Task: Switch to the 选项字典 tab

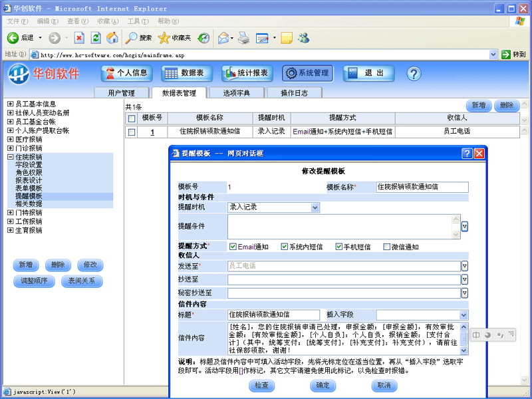Action: pyautogui.click(x=237, y=93)
